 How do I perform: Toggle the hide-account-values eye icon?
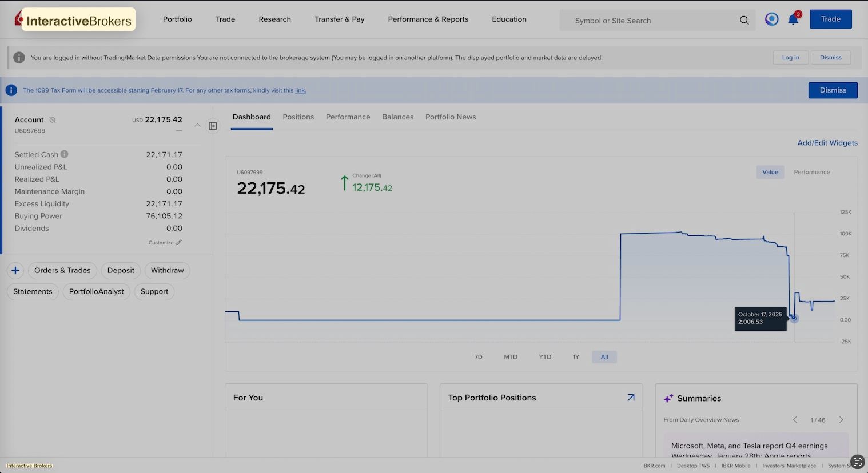click(x=53, y=120)
